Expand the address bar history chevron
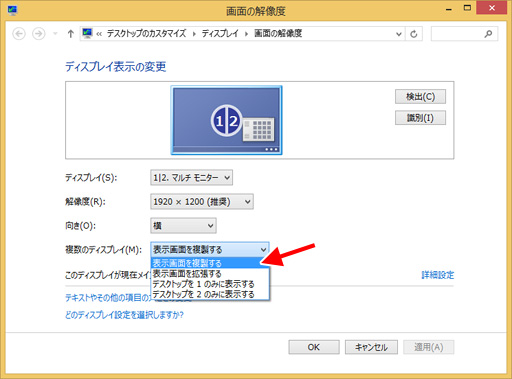This screenshot has height=379, width=512. [x=399, y=34]
